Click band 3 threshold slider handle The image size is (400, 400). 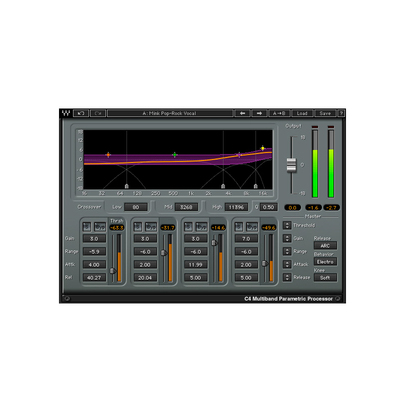tap(214, 243)
